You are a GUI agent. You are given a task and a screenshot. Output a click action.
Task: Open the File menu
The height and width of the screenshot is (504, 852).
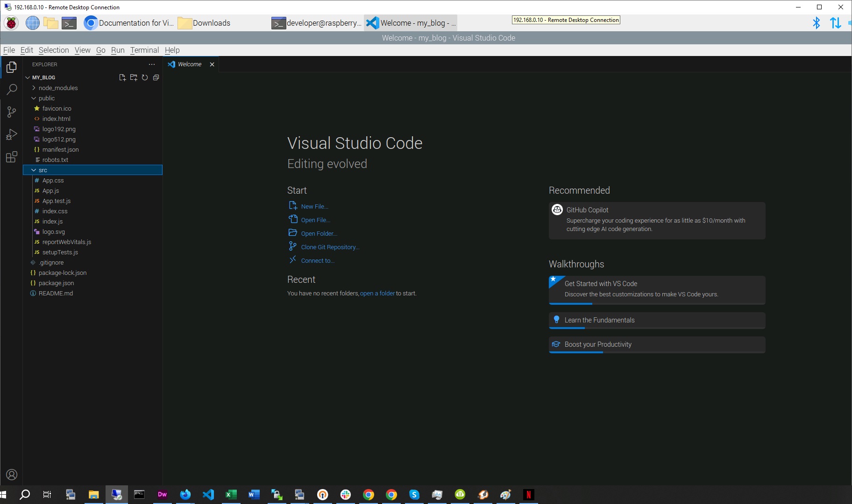9,50
